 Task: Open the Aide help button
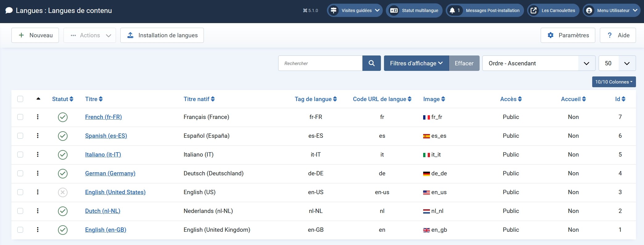click(618, 35)
